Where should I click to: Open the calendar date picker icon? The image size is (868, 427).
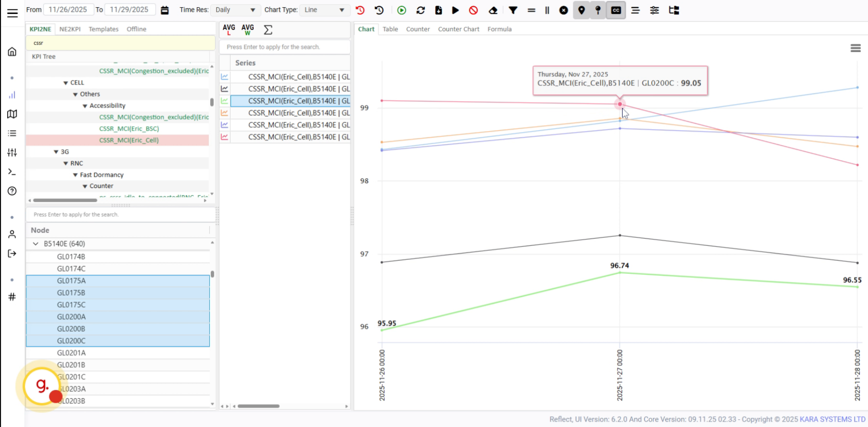(165, 10)
